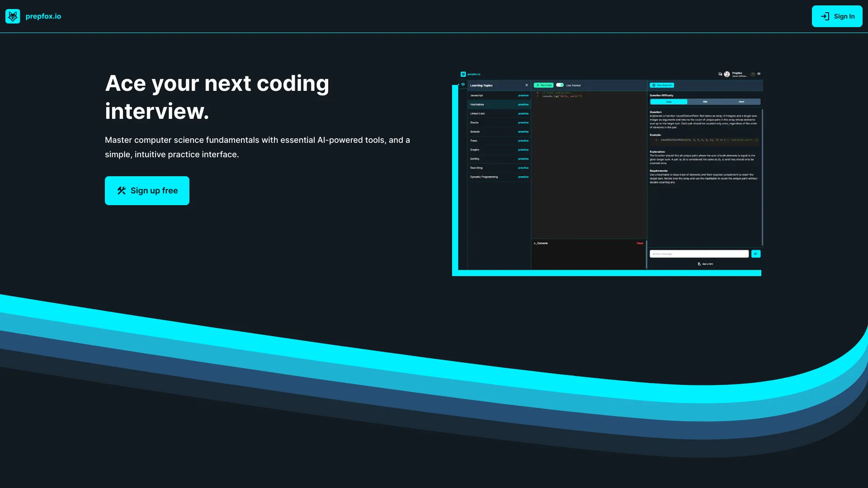Toggle the Live Answer switch
The image size is (868, 488).
pyautogui.click(x=560, y=85)
